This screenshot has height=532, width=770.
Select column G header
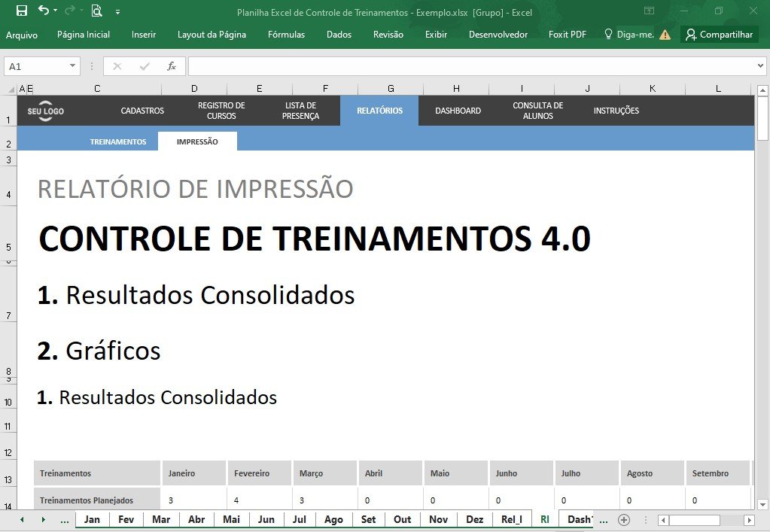[391, 89]
